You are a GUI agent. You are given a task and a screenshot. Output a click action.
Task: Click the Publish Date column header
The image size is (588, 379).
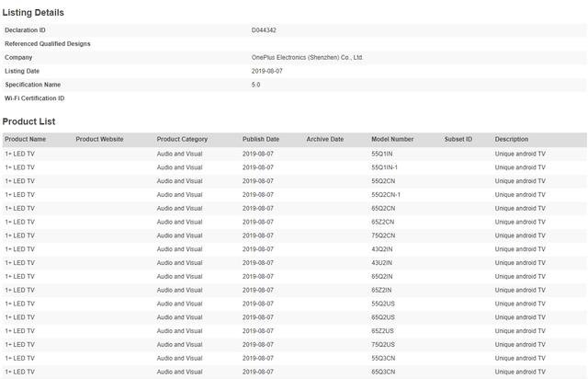click(261, 139)
